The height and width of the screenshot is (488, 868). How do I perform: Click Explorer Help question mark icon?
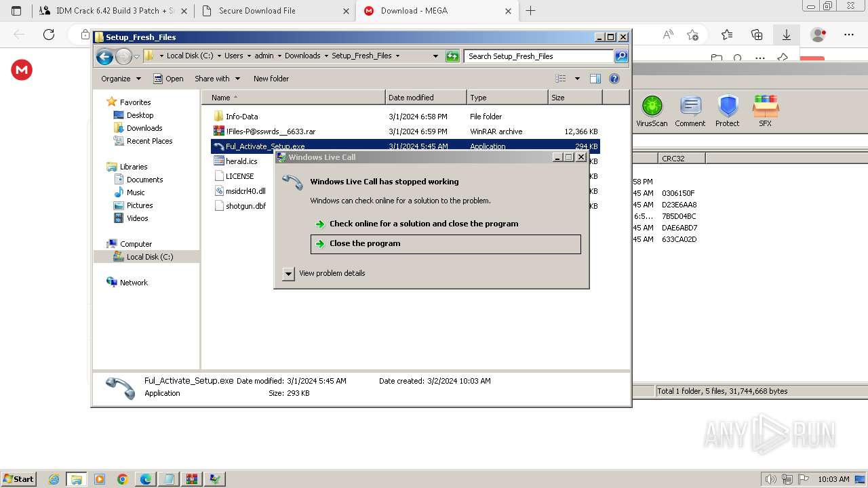tap(614, 79)
